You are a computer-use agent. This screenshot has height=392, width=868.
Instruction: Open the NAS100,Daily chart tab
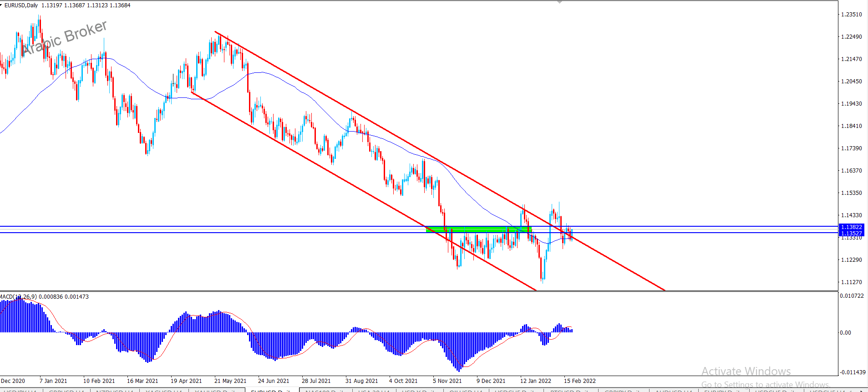coord(326,391)
